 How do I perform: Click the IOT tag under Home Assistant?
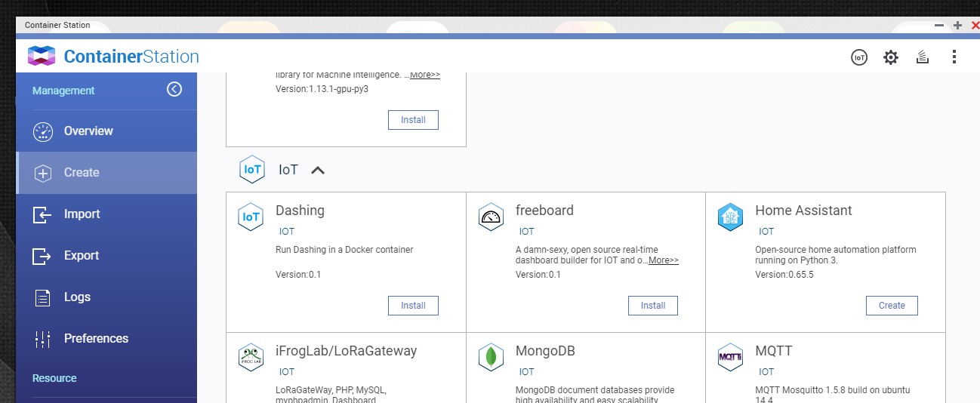[766, 232]
